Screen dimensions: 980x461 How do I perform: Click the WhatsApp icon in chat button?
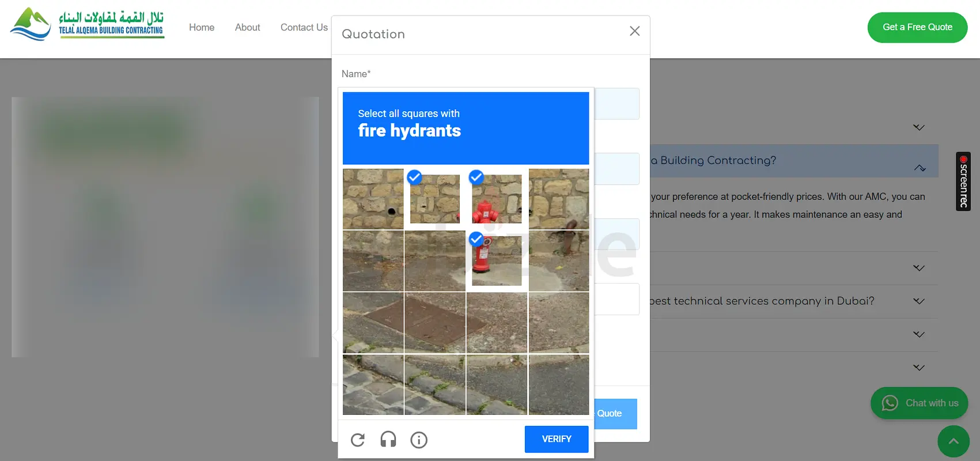tap(890, 403)
